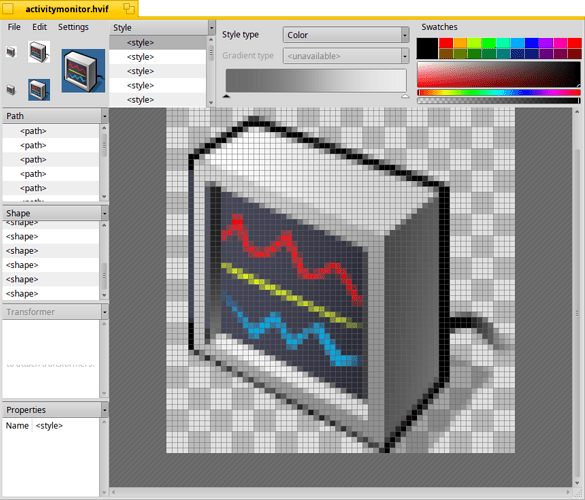The image size is (585, 500).
Task: Open the Style type Color dropdown
Action: click(x=346, y=35)
